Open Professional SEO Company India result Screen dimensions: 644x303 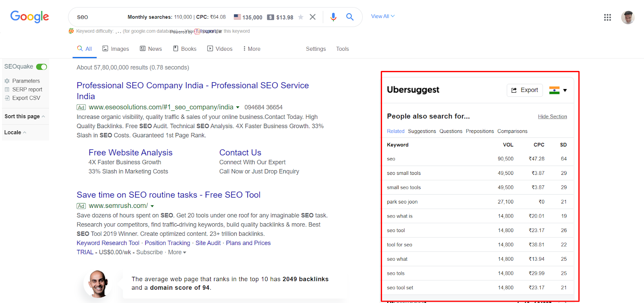(193, 91)
